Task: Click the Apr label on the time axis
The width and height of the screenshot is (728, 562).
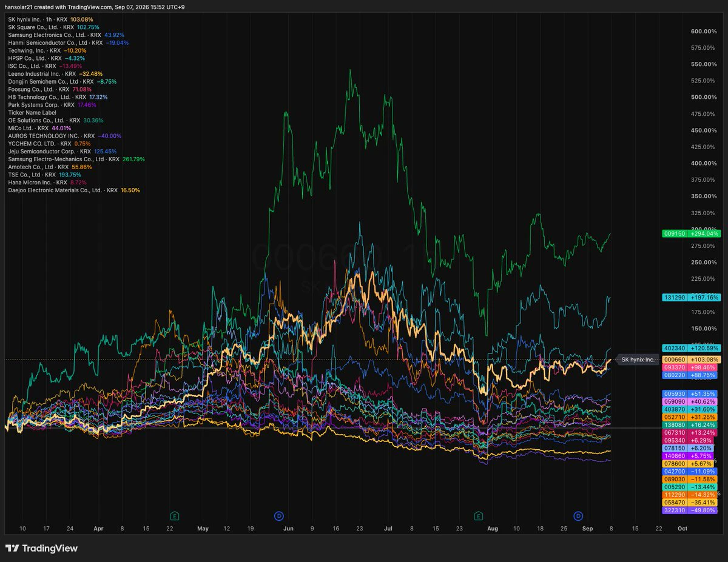Action: pos(99,529)
